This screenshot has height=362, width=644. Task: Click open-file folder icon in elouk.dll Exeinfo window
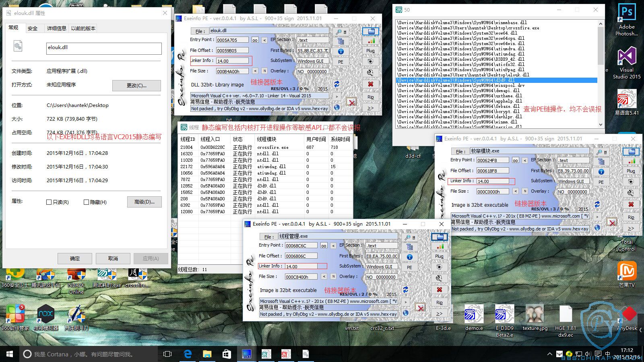(x=371, y=31)
